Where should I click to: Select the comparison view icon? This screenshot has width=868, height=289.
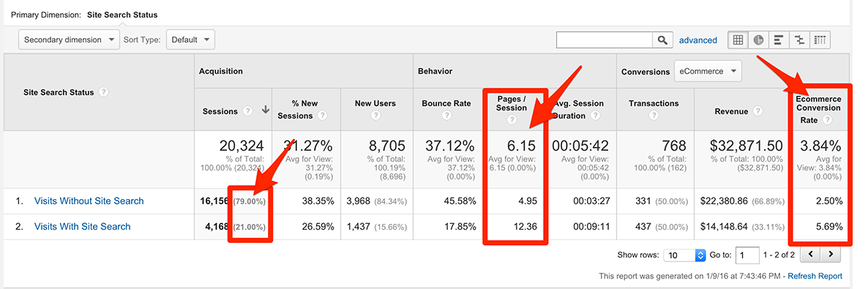(798, 40)
